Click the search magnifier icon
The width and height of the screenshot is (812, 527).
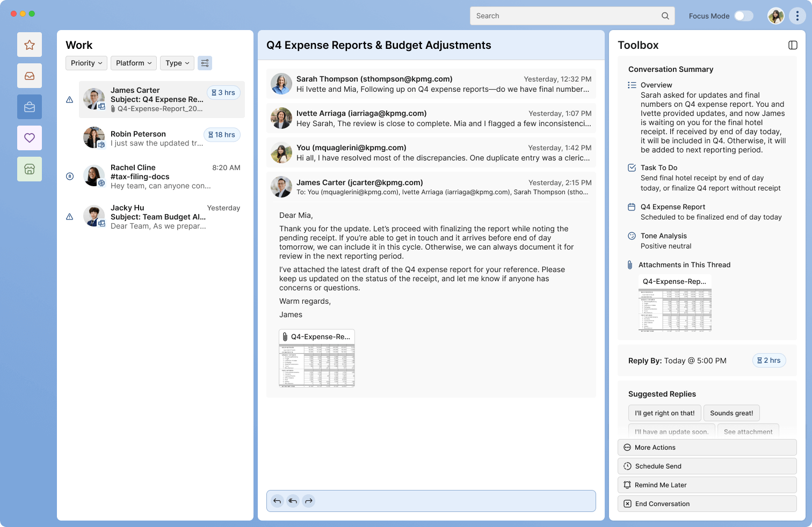tap(665, 16)
